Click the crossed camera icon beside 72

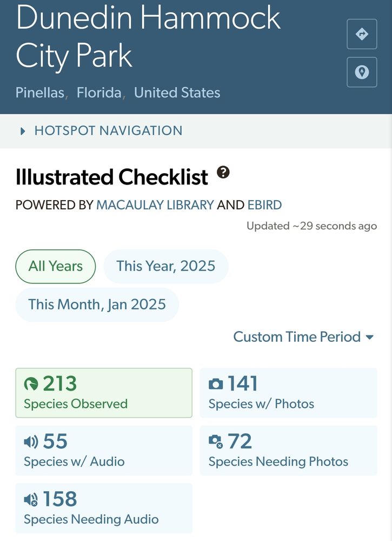216,441
